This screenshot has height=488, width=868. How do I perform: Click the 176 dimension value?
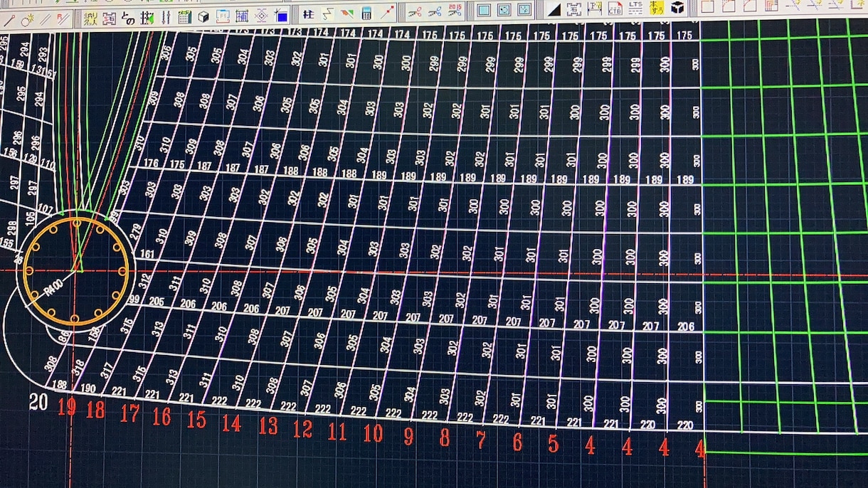151,163
